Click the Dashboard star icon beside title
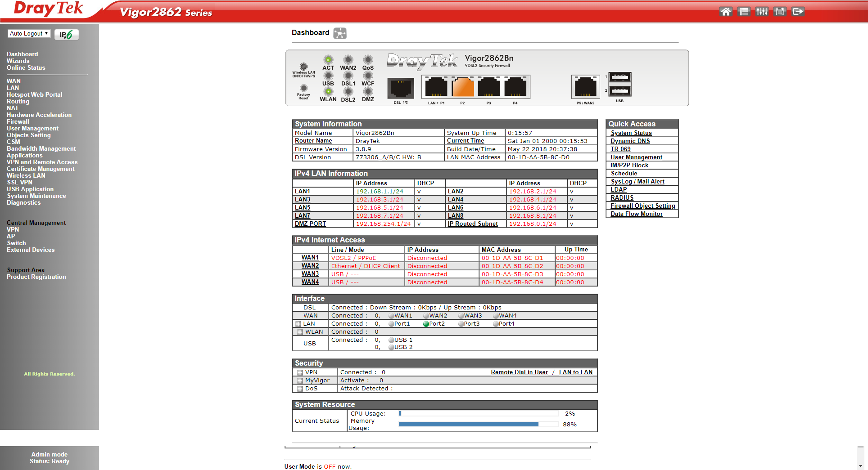 (x=340, y=33)
